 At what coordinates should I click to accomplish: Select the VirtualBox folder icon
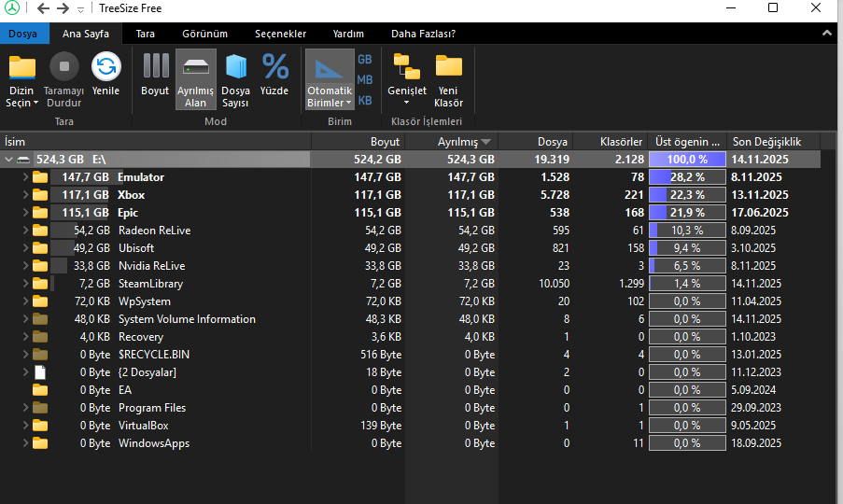coord(40,426)
